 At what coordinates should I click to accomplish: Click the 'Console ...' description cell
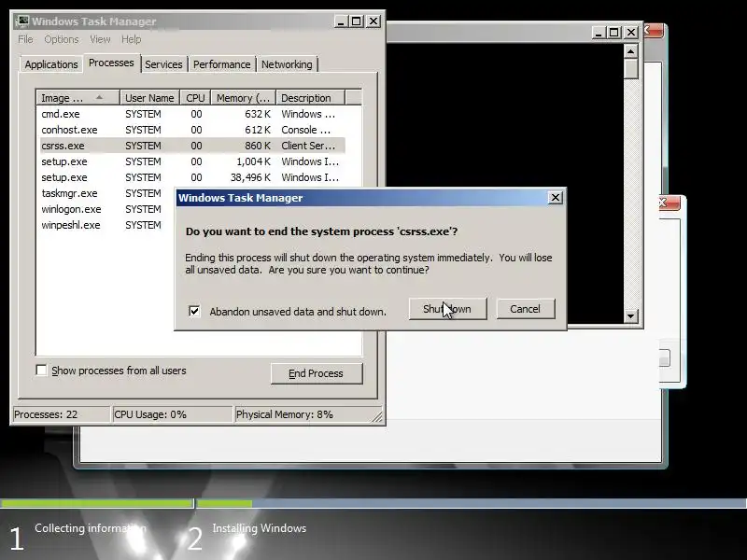(x=306, y=130)
